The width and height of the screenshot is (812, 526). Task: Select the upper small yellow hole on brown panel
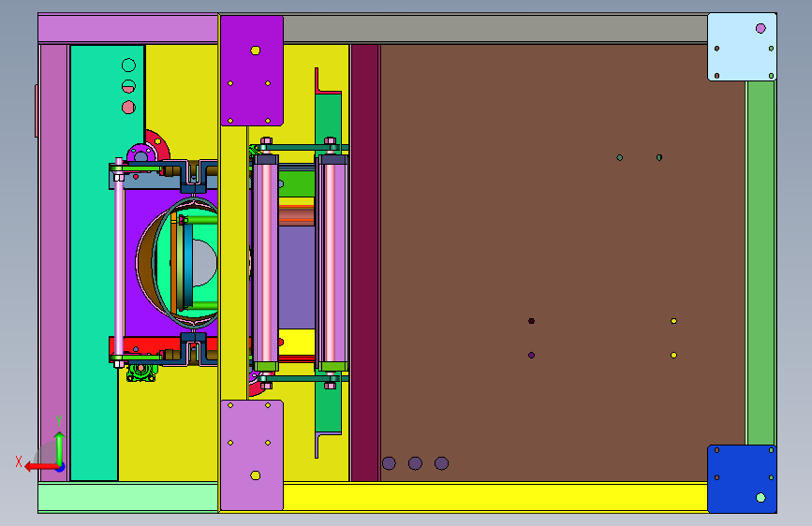point(673,321)
